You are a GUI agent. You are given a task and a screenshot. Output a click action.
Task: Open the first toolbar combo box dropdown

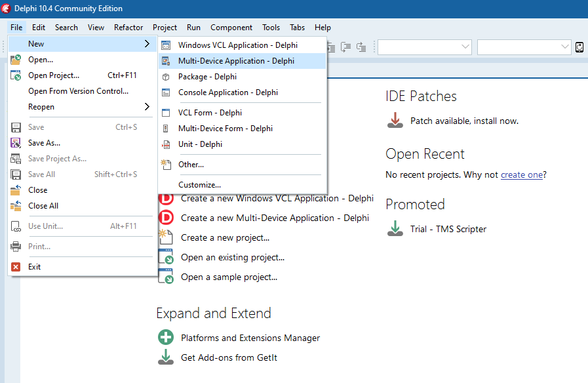(x=465, y=47)
